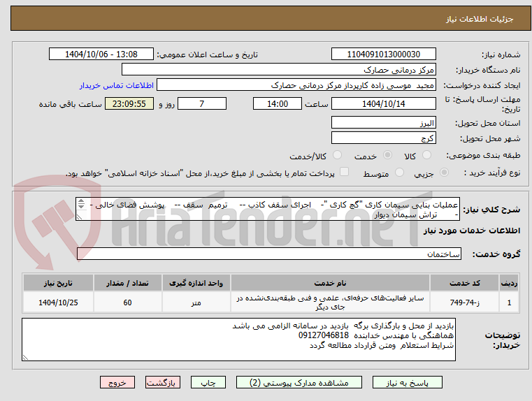Click the پاسخ به نیاز button
Viewport: 532px width, 401px height.
407,382
